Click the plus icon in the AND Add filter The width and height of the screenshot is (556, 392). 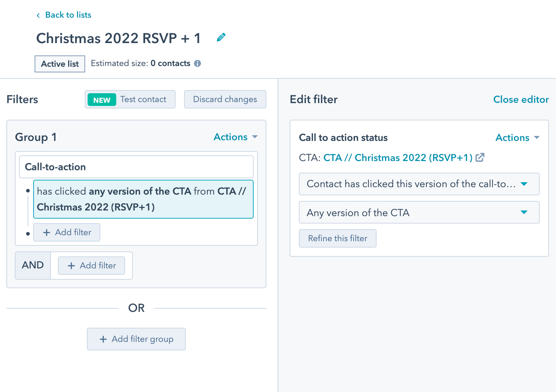tap(71, 266)
